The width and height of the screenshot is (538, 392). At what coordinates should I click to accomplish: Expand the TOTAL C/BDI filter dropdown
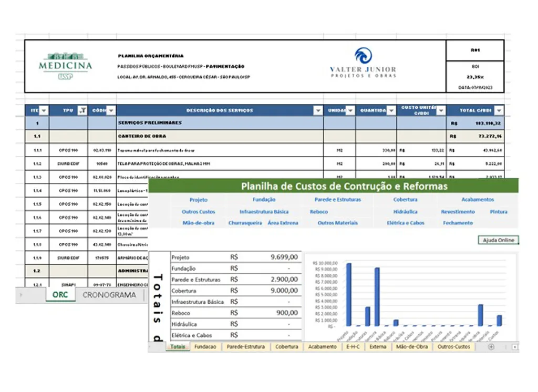coord(499,110)
